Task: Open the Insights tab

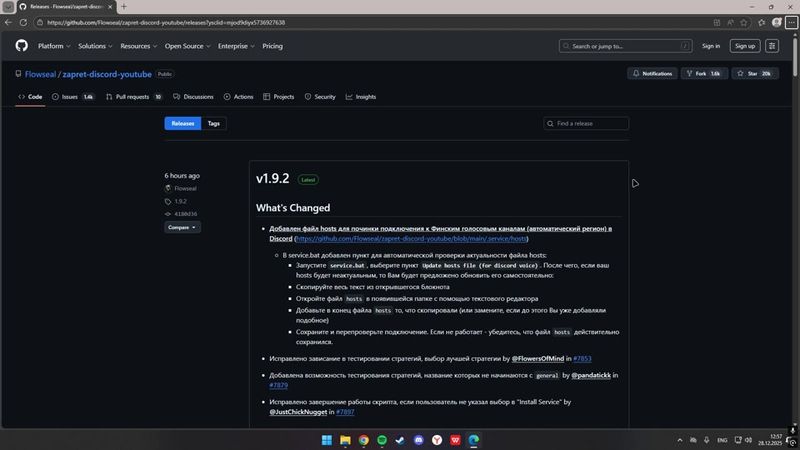Action: coord(361,97)
